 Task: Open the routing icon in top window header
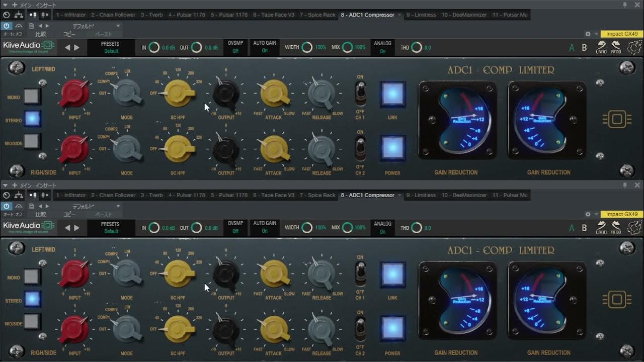tap(19, 15)
